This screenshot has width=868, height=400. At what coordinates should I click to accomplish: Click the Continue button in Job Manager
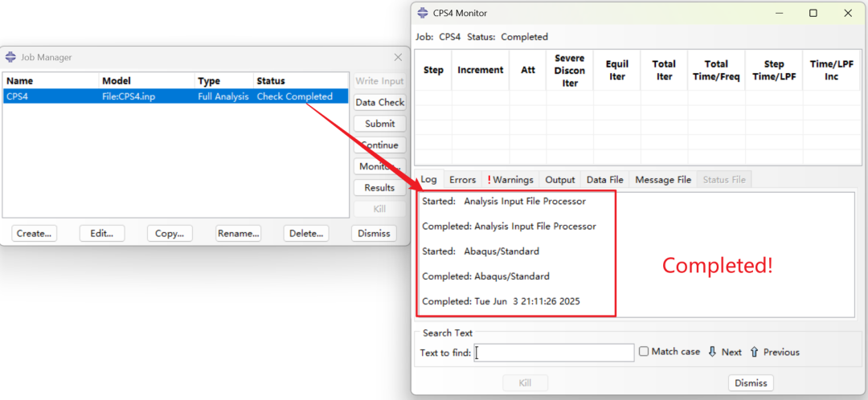tap(379, 145)
